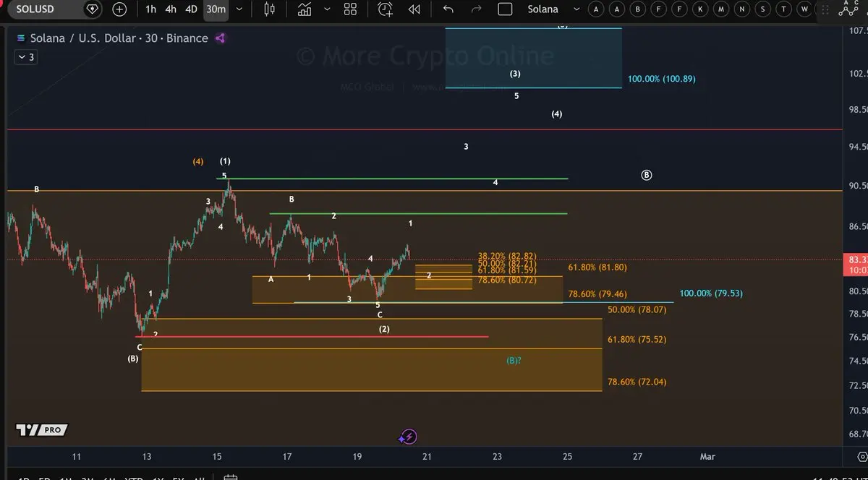Expand the collapsed indicator legend showing 3

tap(25, 57)
